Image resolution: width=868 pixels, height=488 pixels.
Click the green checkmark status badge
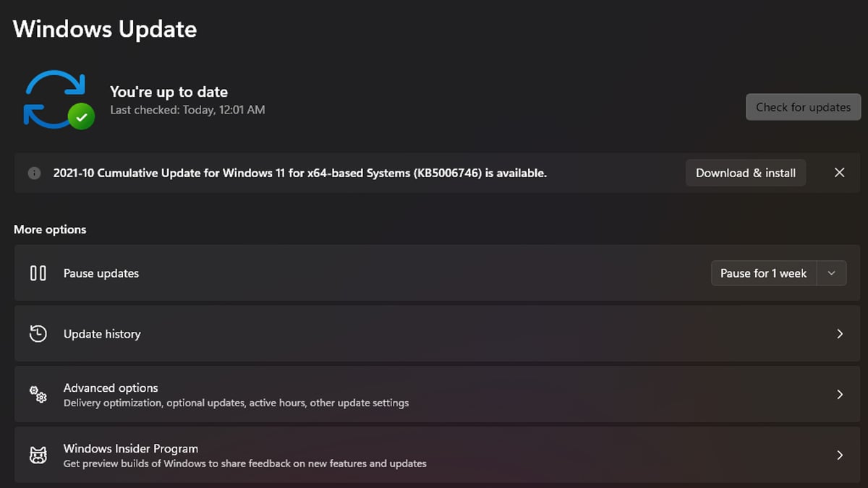[81, 116]
